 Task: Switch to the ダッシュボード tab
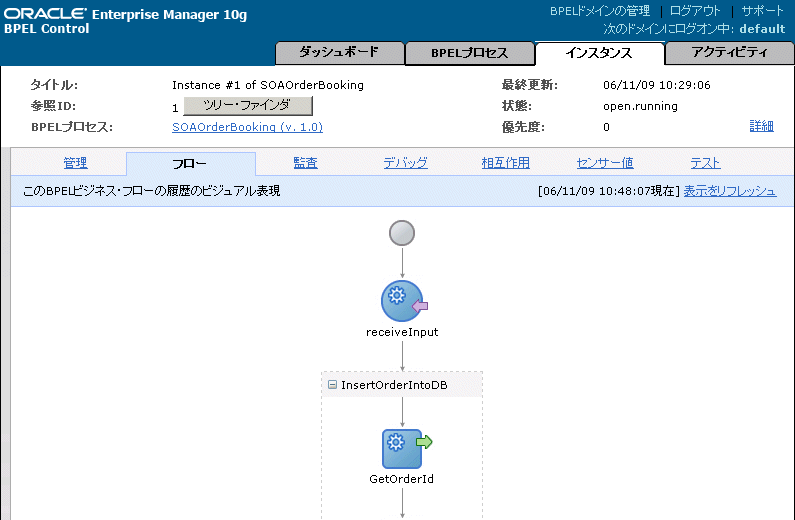tap(339, 53)
